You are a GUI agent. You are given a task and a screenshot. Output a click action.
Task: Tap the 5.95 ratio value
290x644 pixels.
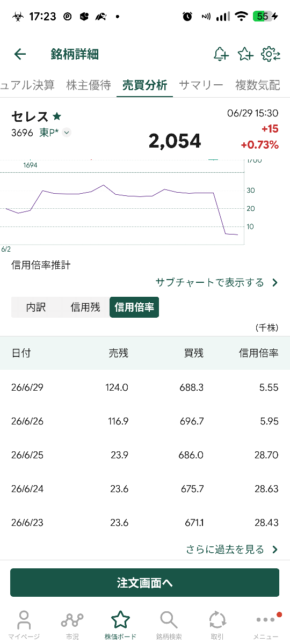click(269, 421)
